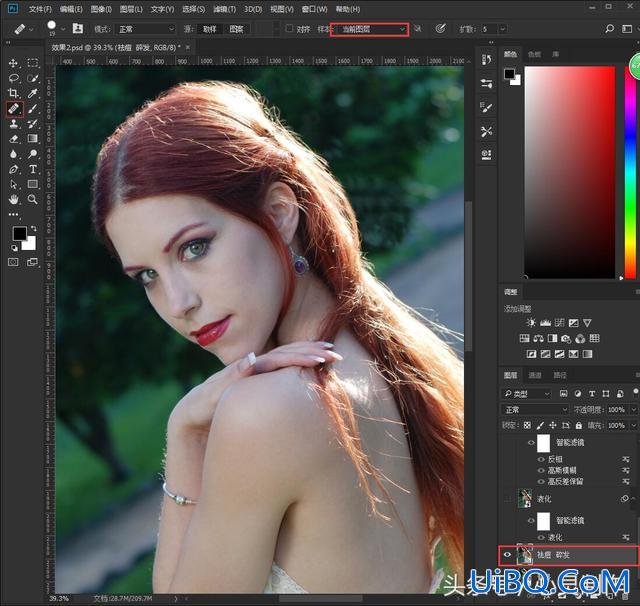This screenshot has height=606, width=640.
Task: Open the History panel icon
Action: click(486, 60)
